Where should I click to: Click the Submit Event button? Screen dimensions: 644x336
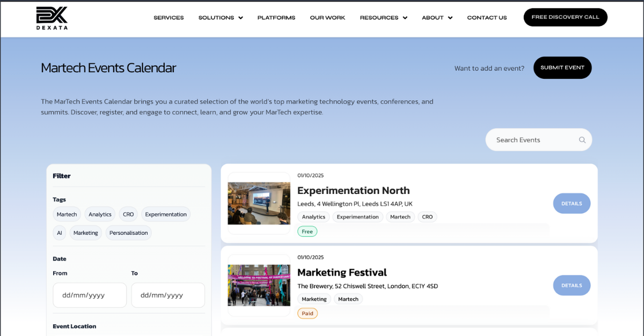click(562, 68)
